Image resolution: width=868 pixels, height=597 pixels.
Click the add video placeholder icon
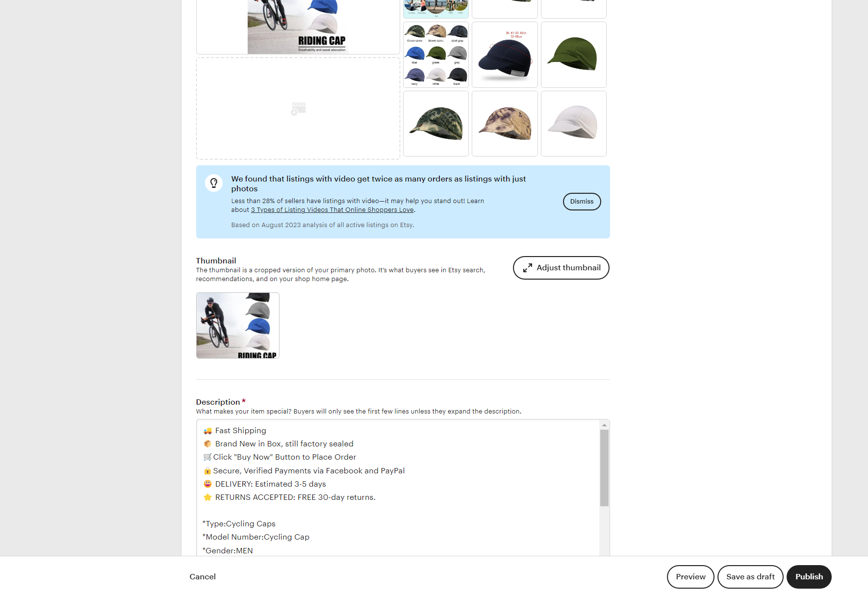tap(298, 108)
